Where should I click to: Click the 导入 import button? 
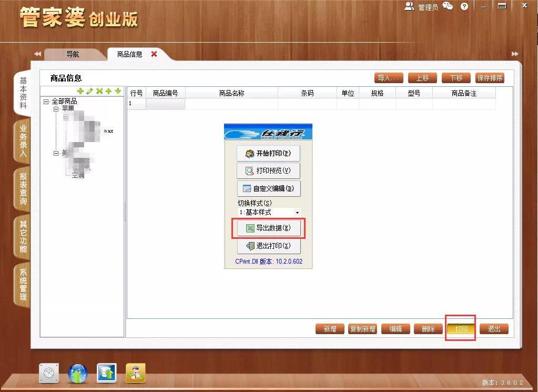[389, 78]
